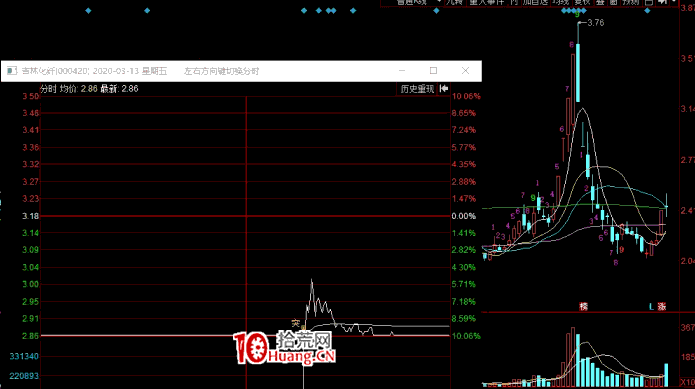This screenshot has height=389, width=695.
Task: Click the 5.71% label beside the 3.00 gridline
Action: point(464,284)
